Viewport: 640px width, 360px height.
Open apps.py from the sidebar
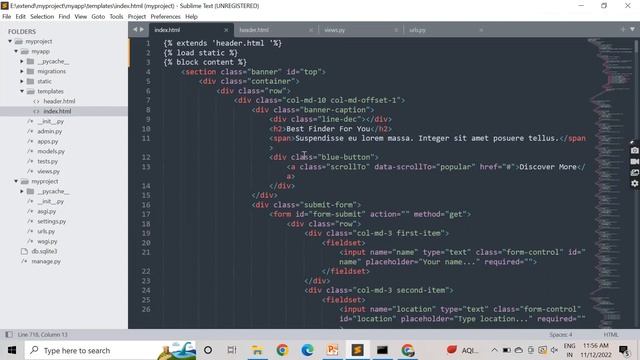pyautogui.click(x=48, y=141)
